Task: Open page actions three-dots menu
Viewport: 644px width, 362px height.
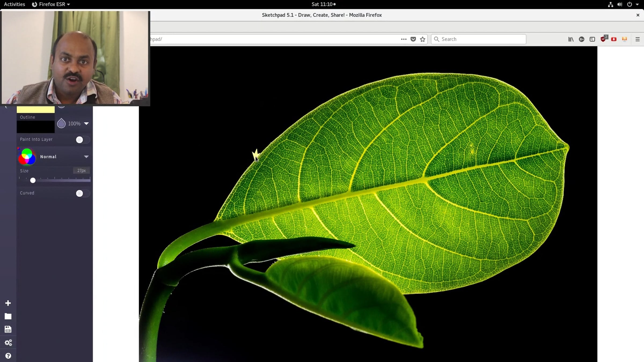Action: click(x=404, y=39)
